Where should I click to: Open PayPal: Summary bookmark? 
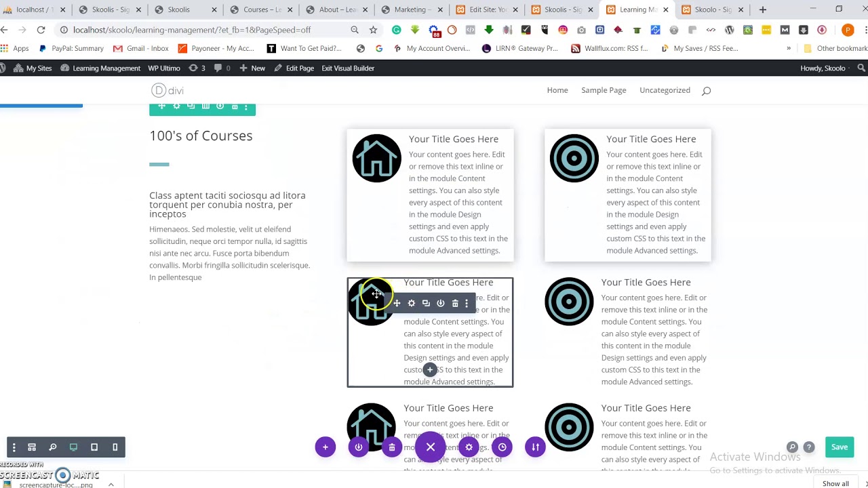71,49
